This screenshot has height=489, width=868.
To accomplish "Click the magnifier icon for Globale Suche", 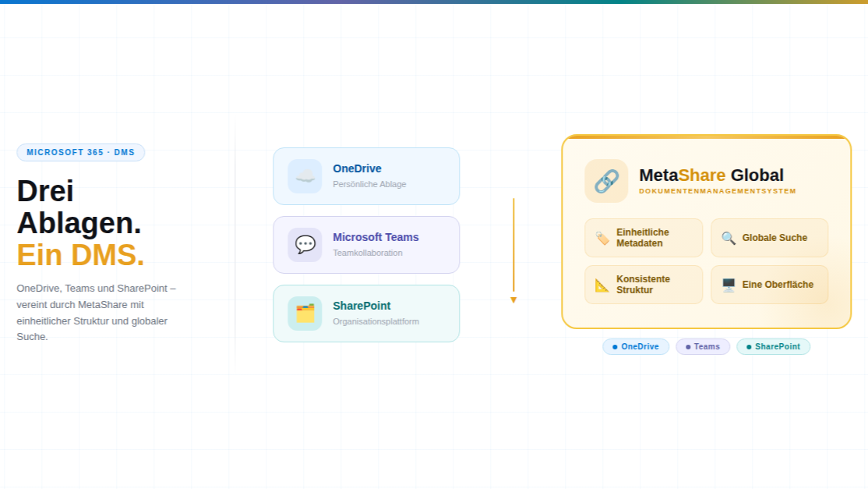I will point(729,238).
